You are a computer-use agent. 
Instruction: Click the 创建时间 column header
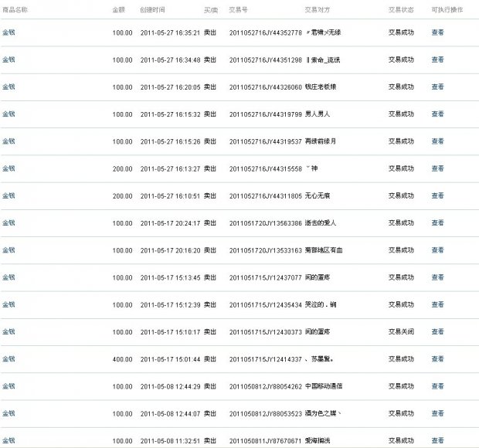[x=154, y=9]
